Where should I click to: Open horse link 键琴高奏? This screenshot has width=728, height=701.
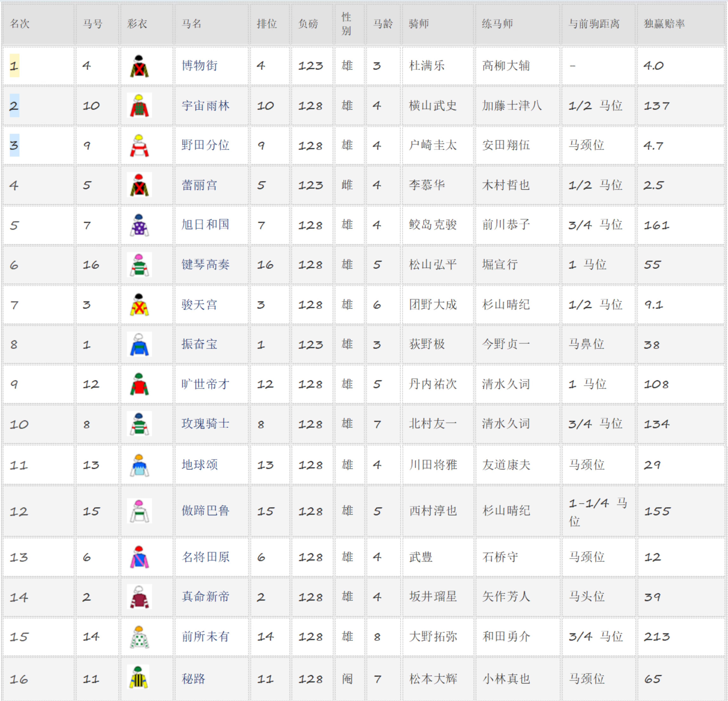[x=205, y=265]
